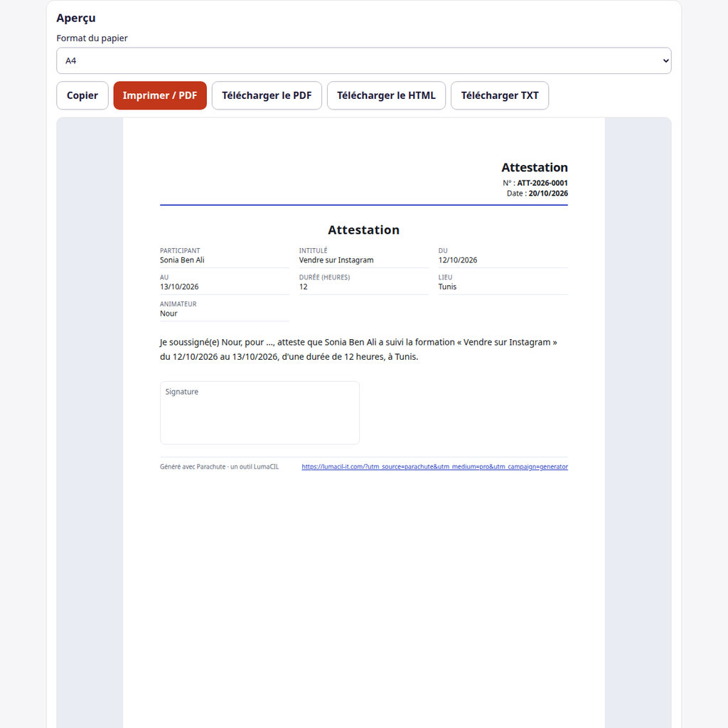Click the centered Attestation document title
Viewport: 728px width, 728px height.
click(363, 230)
